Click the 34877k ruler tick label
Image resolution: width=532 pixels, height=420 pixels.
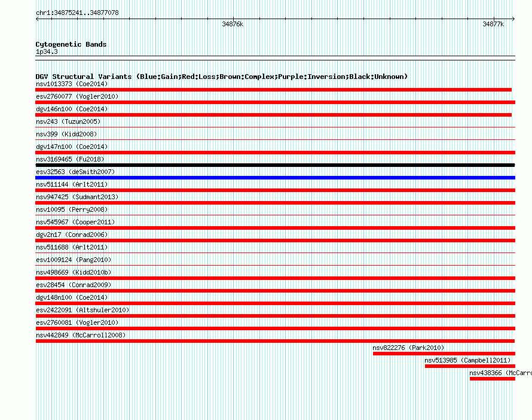[493, 24]
